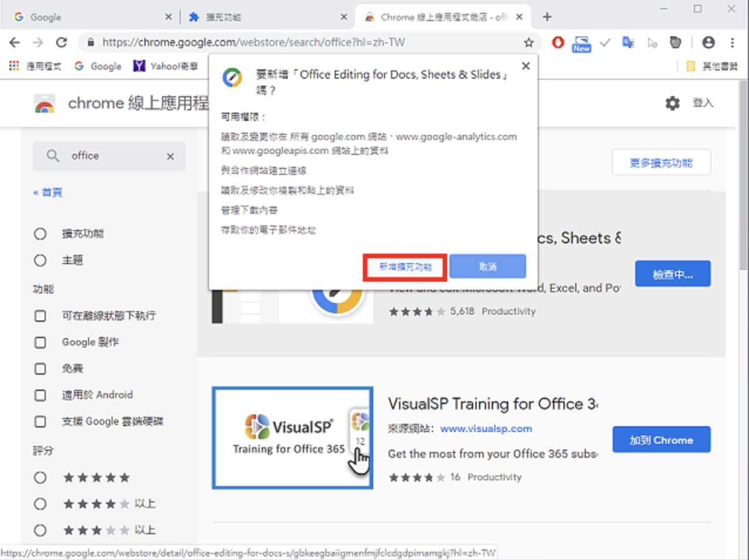749x560 pixels.
Task: Click the 檢查中... button
Action: pos(673,274)
